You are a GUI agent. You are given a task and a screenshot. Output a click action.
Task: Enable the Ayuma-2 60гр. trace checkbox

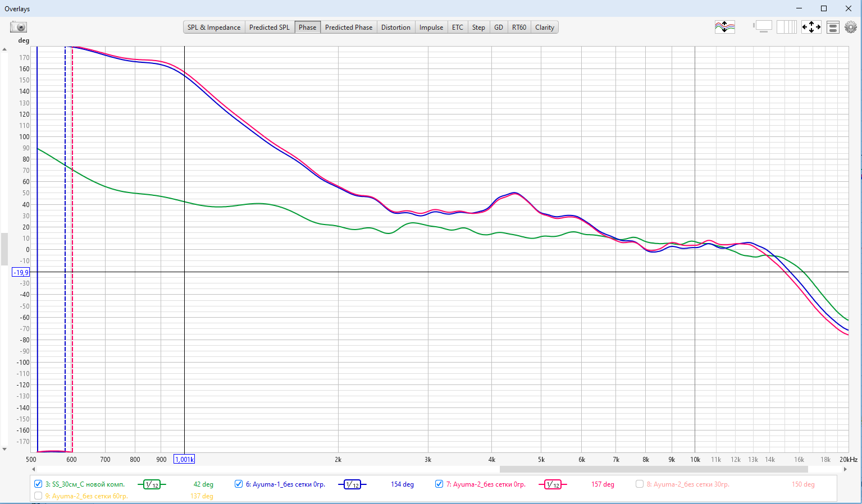(38, 496)
